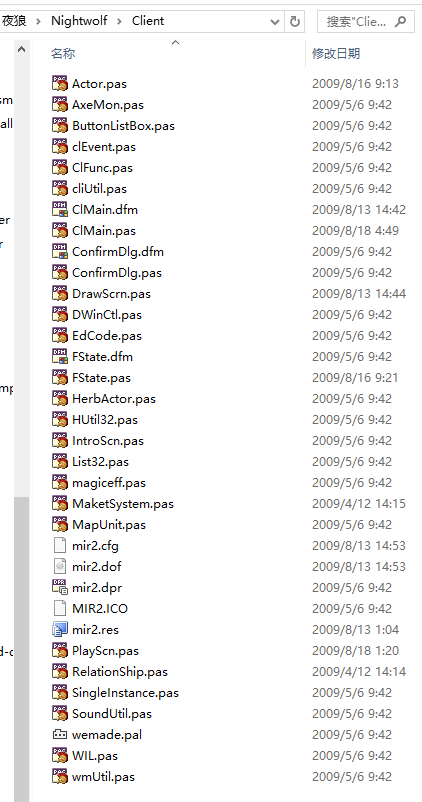Viewport: 422px width, 802px height.
Task: Click the mir2.dof file icon
Action: 60,566
